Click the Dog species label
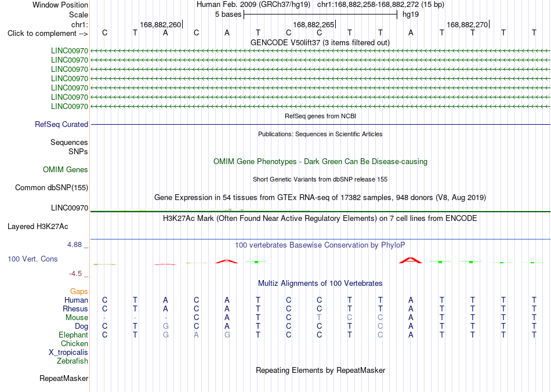 [82, 326]
